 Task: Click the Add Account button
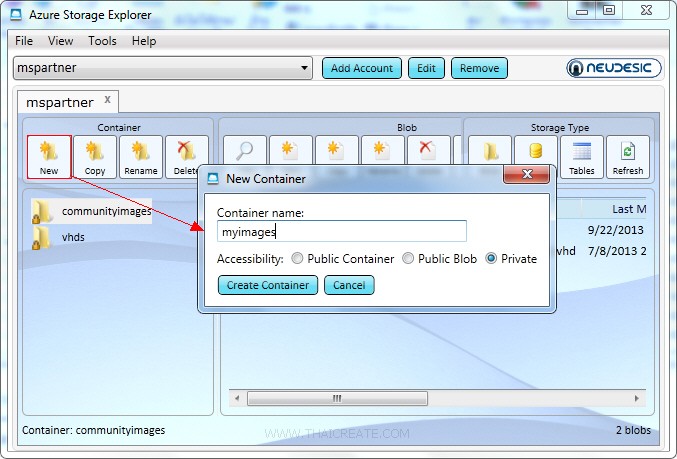click(x=362, y=68)
